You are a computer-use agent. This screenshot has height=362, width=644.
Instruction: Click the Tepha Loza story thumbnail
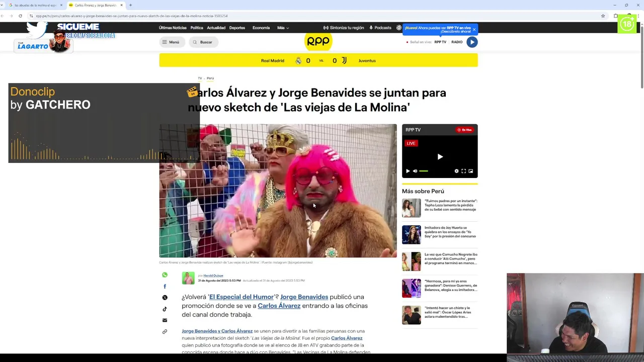(412, 208)
